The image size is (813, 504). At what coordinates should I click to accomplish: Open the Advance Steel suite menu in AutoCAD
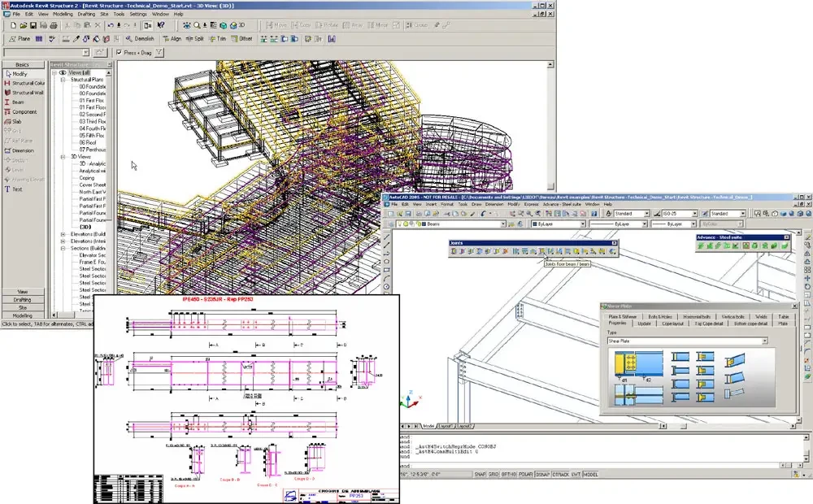pos(562,204)
